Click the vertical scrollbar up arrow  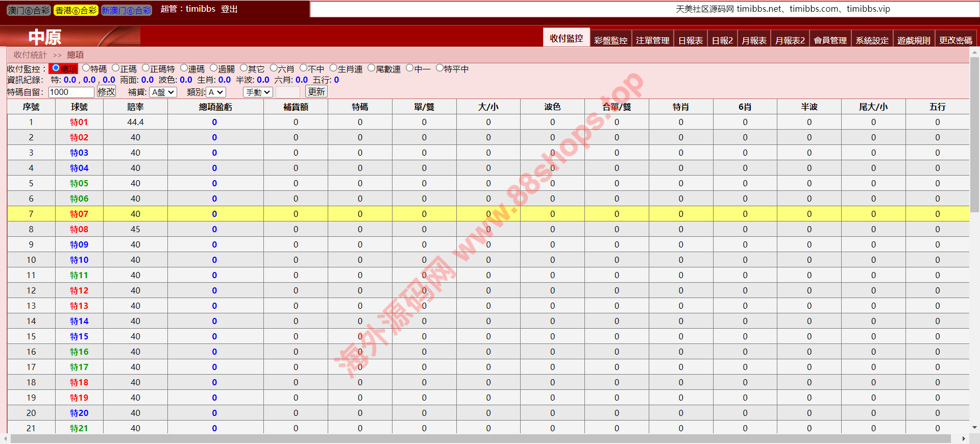pos(974,52)
